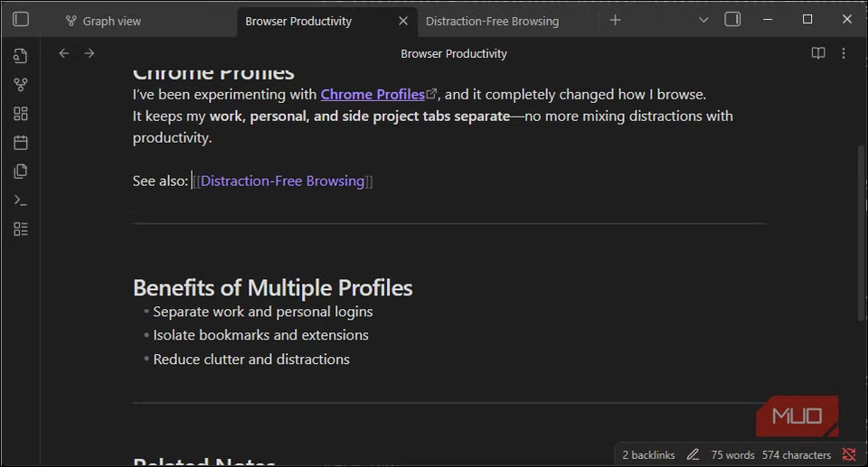Toggle the left sidebar panel icon
Viewport: 868px width, 467px height.
[x=21, y=20]
